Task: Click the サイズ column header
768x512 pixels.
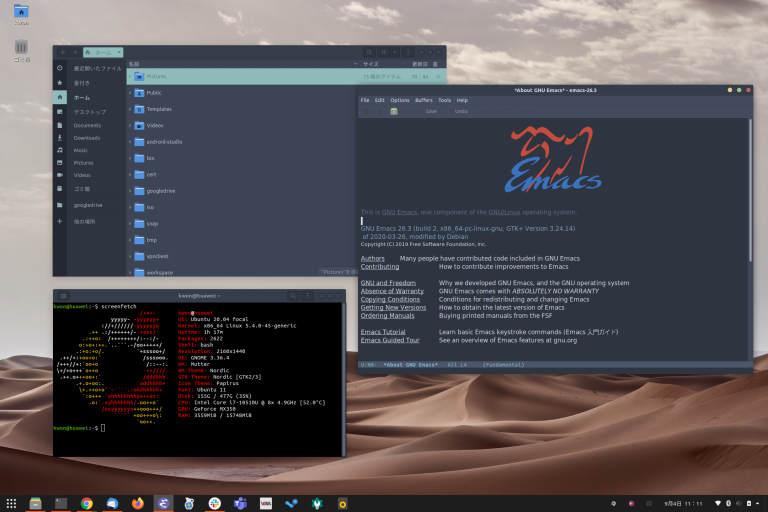Action: click(x=370, y=64)
